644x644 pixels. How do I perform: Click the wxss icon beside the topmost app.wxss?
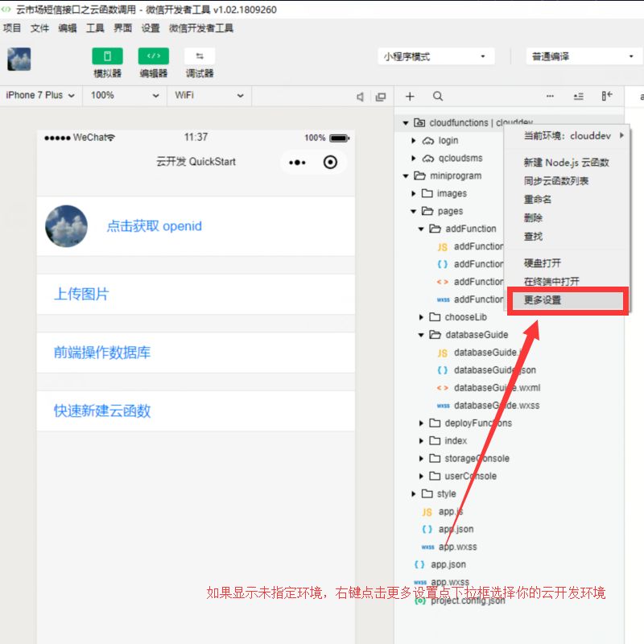click(x=427, y=547)
